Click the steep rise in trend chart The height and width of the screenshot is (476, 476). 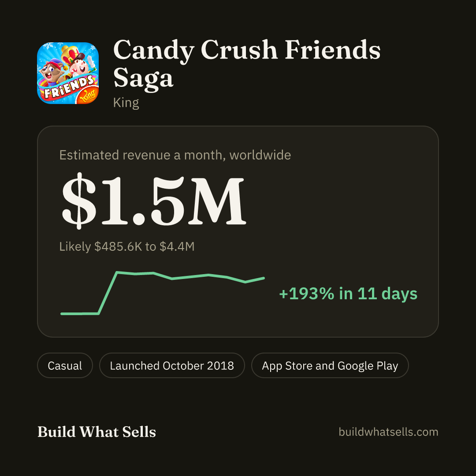(x=108, y=293)
